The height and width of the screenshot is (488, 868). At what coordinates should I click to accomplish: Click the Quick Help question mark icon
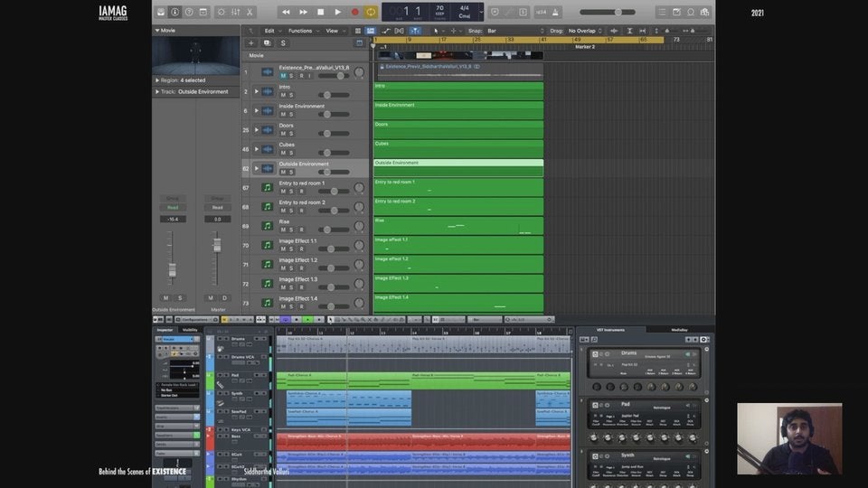[x=191, y=12]
